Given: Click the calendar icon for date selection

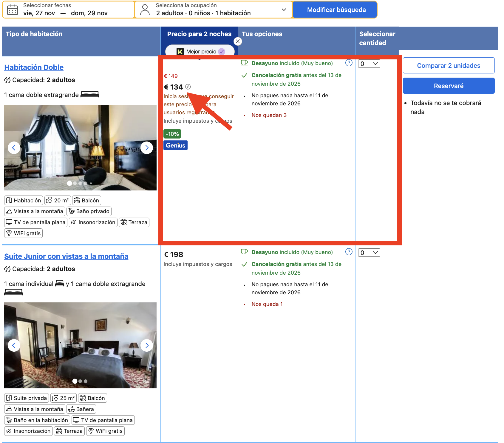Looking at the screenshot, I should [x=12, y=10].
